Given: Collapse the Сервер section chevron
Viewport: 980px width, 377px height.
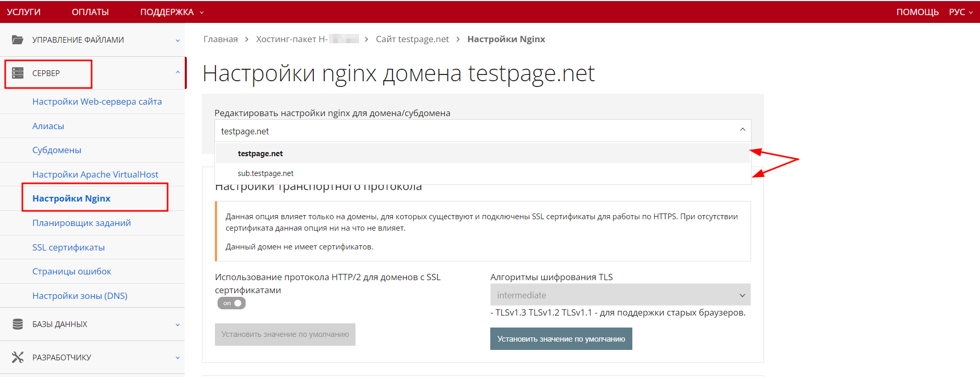Looking at the screenshot, I should pyautogui.click(x=177, y=72).
